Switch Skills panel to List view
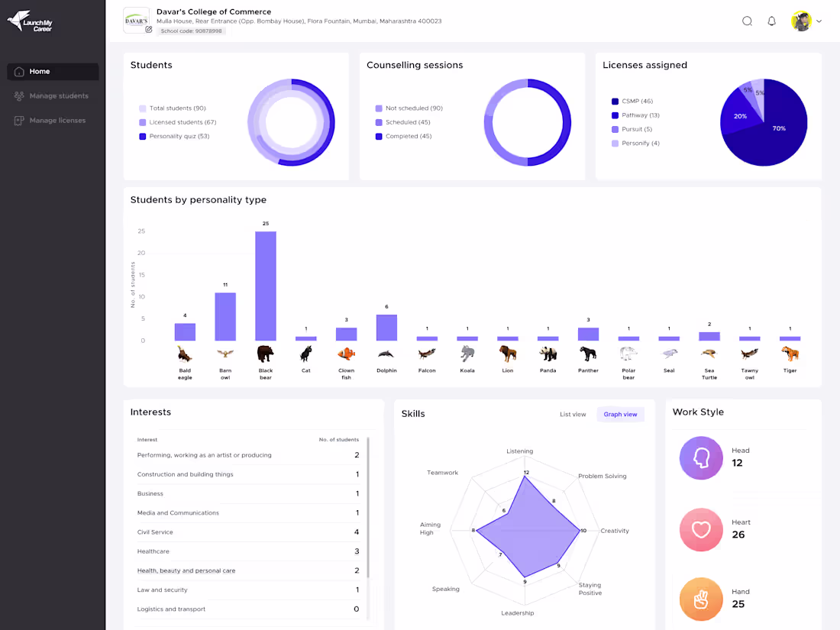840x630 pixels. (x=573, y=413)
